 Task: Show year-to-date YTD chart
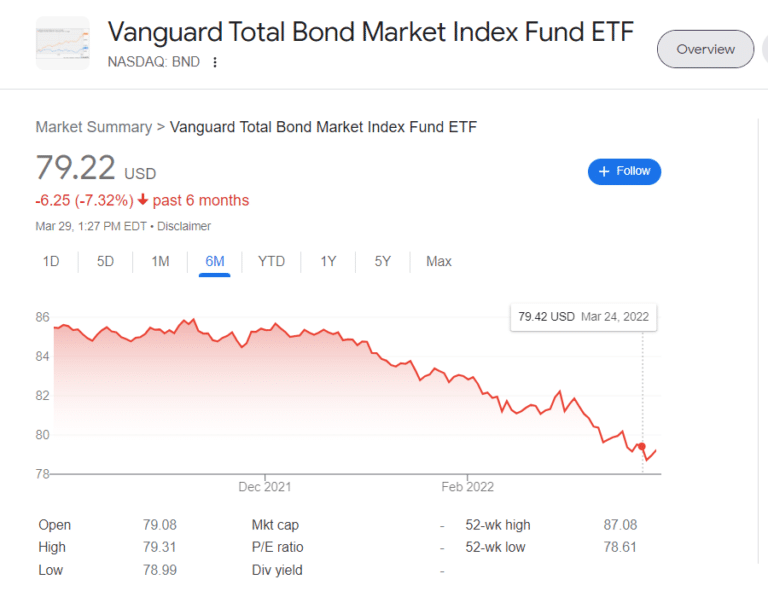point(271,262)
